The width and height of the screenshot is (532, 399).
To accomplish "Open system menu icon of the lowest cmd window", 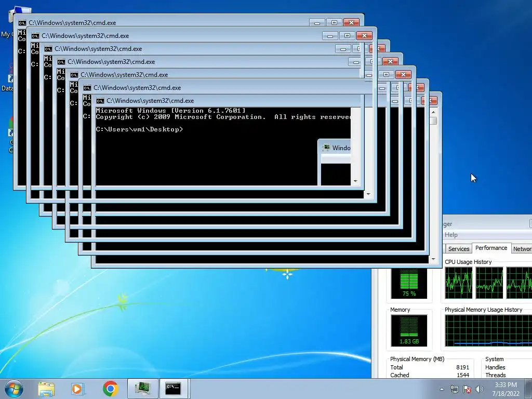I will click(100, 101).
